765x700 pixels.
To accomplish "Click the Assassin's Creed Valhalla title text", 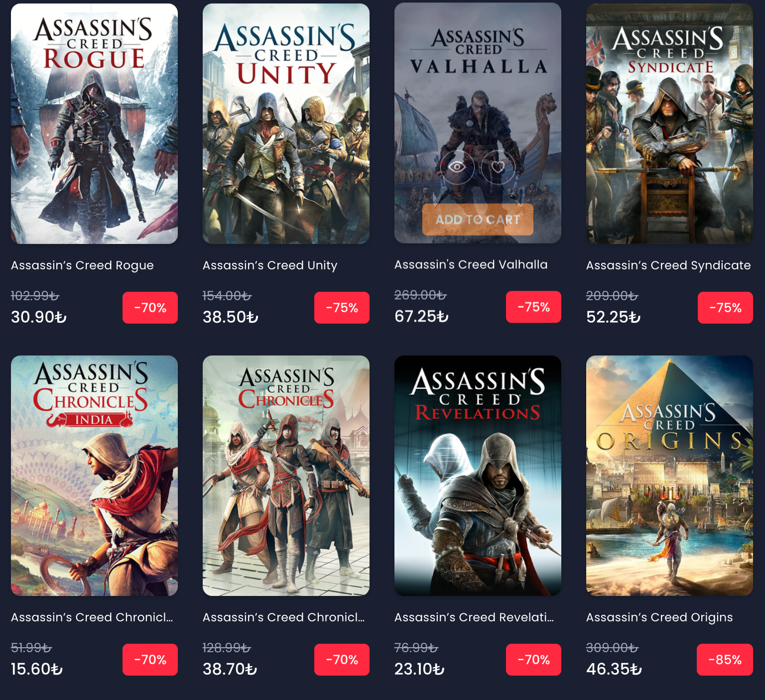I will click(471, 264).
